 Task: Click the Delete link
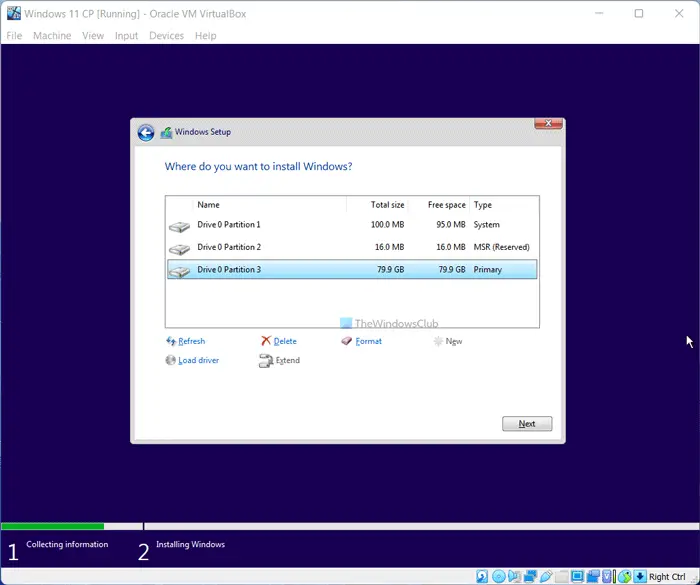coord(285,341)
